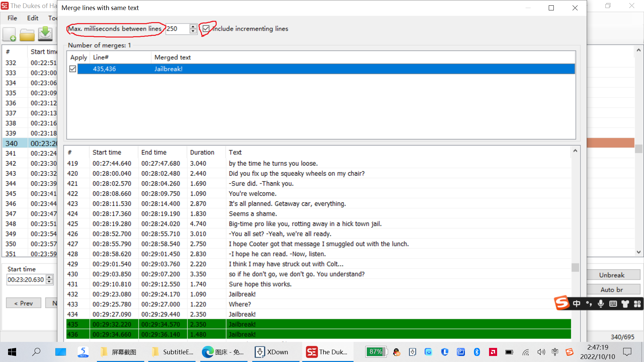
Task: Increase Max. milliseconds value with up arrow
Action: [193, 27]
